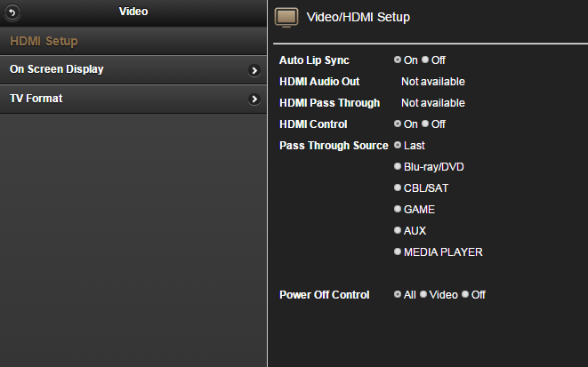588x367 pixels.
Task: Turn Auto Lip Sync Off
Action: pyautogui.click(x=425, y=60)
